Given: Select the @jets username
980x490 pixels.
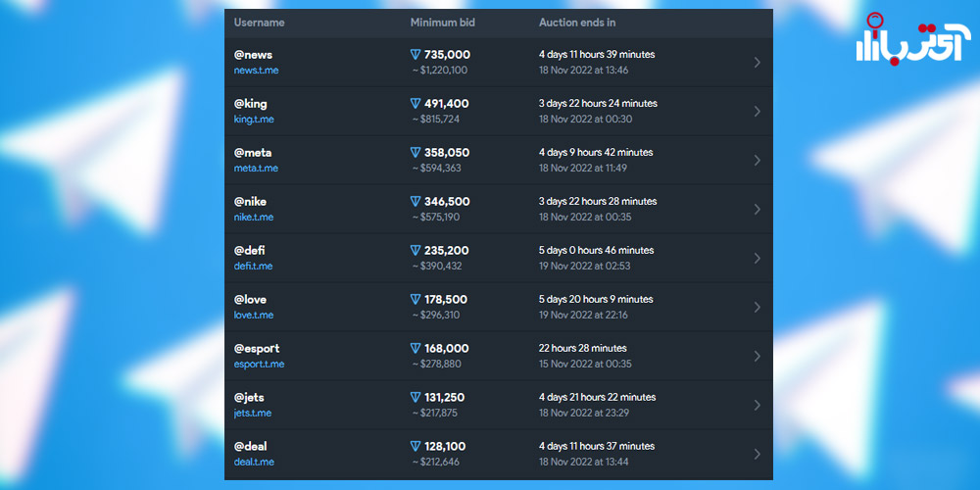Looking at the screenshot, I should coord(249,398).
